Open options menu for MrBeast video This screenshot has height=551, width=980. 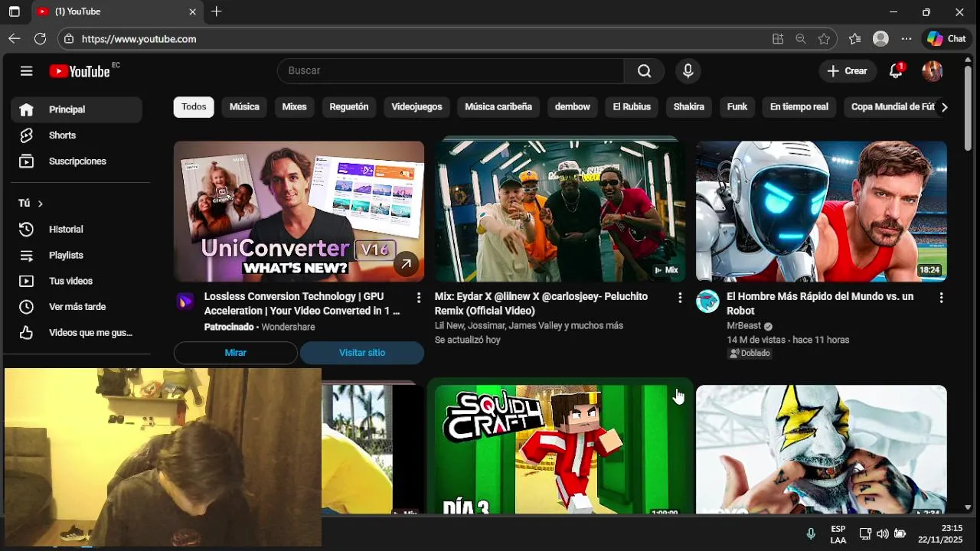point(941,298)
